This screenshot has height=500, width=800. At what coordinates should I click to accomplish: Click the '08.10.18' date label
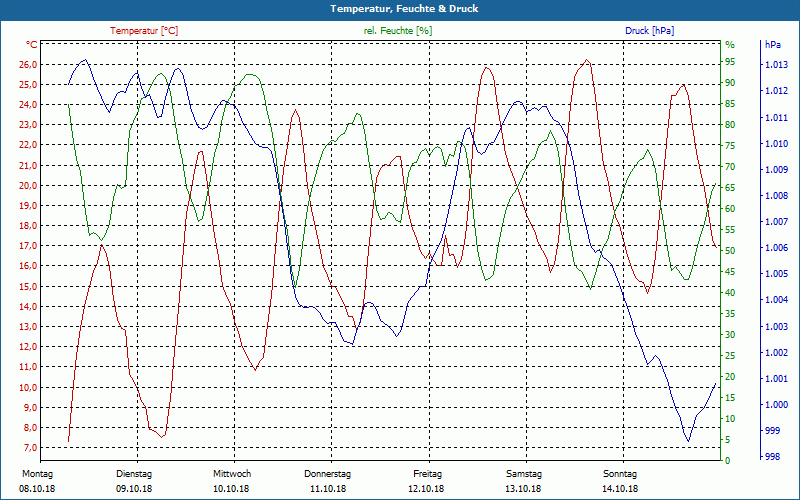point(37,489)
